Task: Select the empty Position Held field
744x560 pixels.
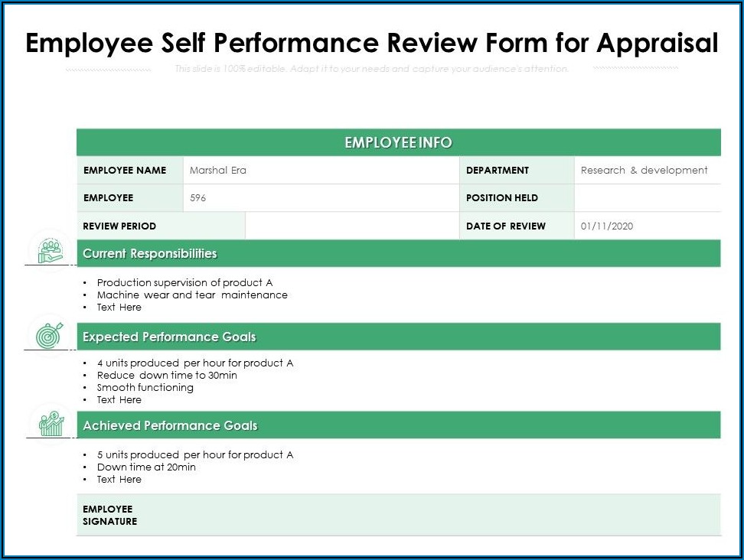Action: pos(647,197)
